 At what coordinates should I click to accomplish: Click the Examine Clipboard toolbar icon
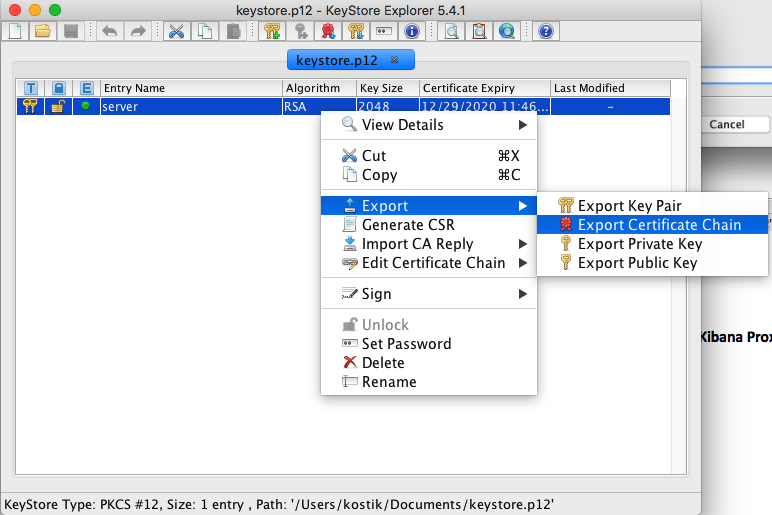pos(479,32)
